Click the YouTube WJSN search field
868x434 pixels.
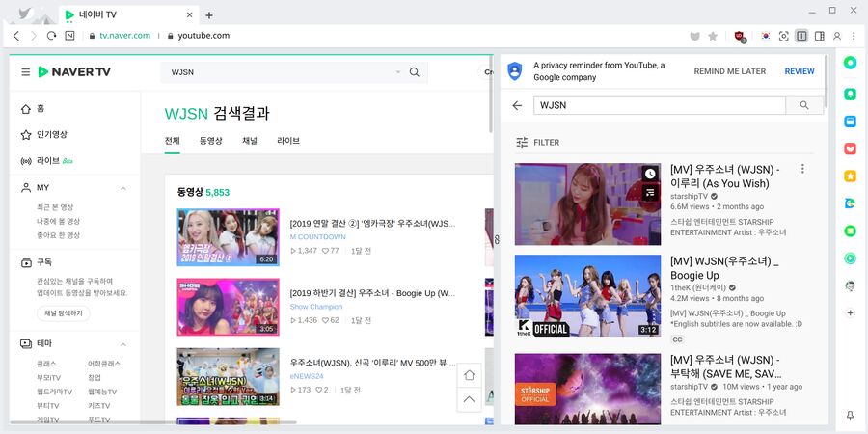pyautogui.click(x=660, y=105)
